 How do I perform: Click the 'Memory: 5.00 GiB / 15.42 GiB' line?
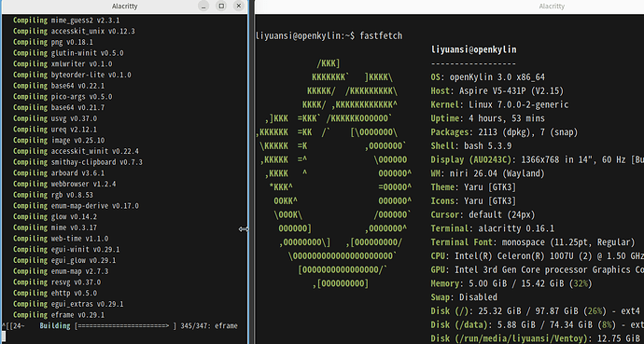point(511,283)
